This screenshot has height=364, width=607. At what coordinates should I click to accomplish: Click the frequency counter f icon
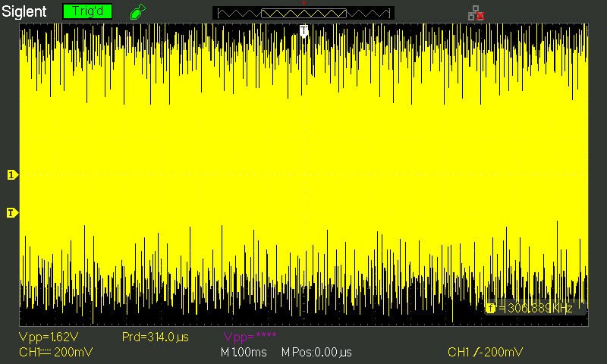[x=490, y=309]
